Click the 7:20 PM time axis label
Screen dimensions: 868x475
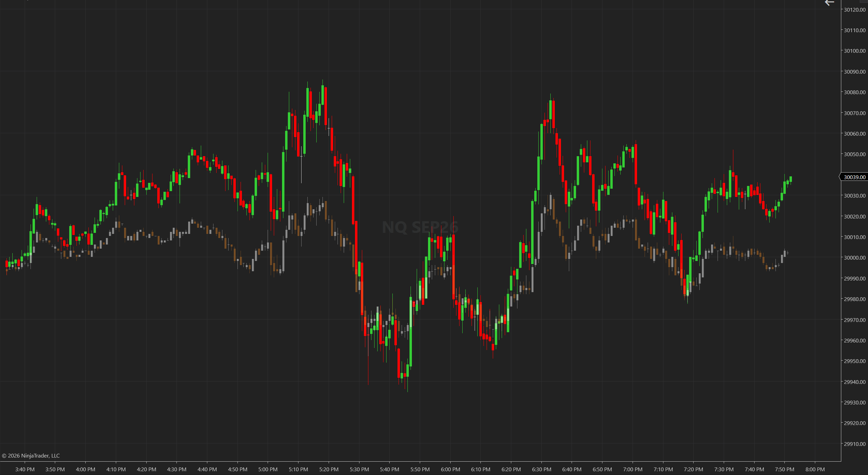click(693, 469)
